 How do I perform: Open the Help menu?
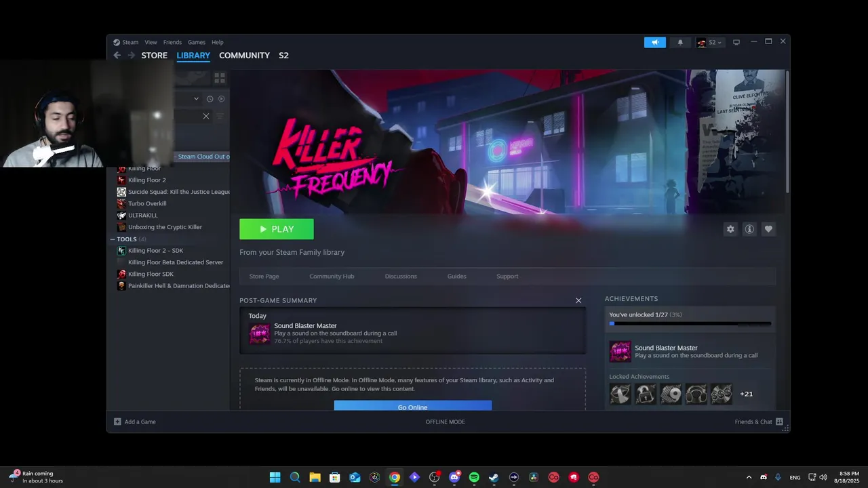click(218, 42)
